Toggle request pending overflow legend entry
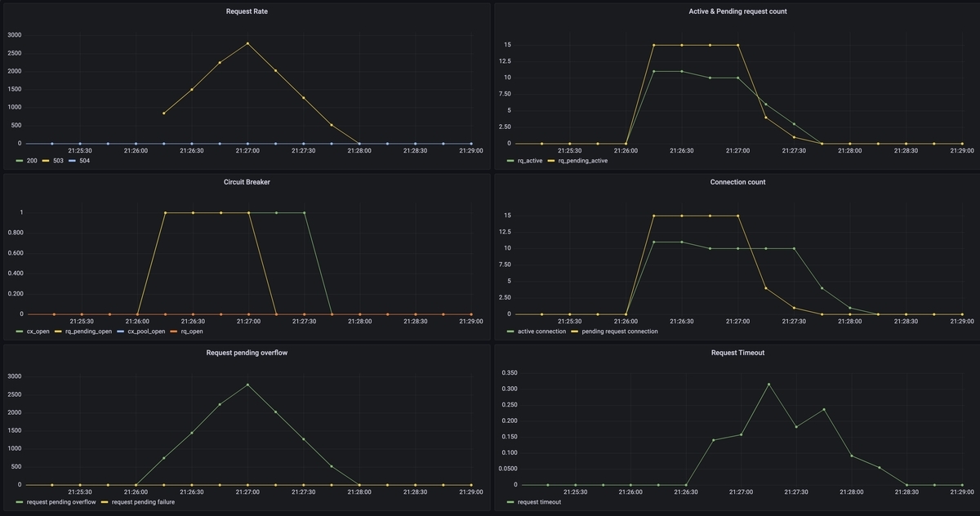This screenshot has height=516, width=980. (61, 502)
